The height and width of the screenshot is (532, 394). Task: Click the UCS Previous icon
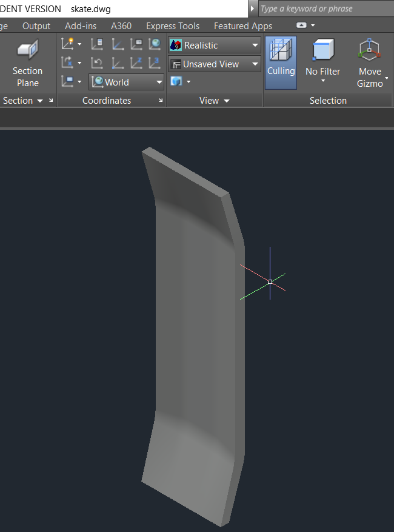pyautogui.click(x=98, y=62)
